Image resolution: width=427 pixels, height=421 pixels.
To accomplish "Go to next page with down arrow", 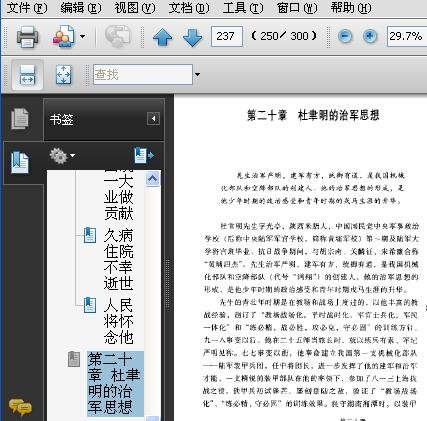I will point(193,37).
